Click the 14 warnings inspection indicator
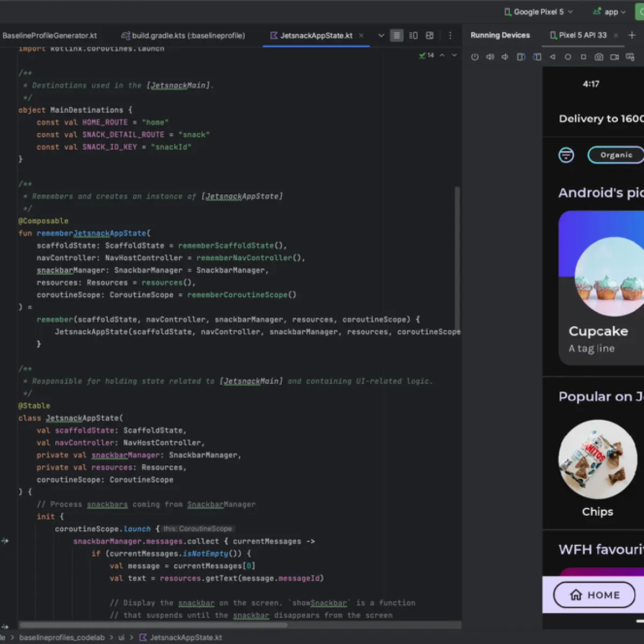Viewport: 644px width, 644px height. 427,55
